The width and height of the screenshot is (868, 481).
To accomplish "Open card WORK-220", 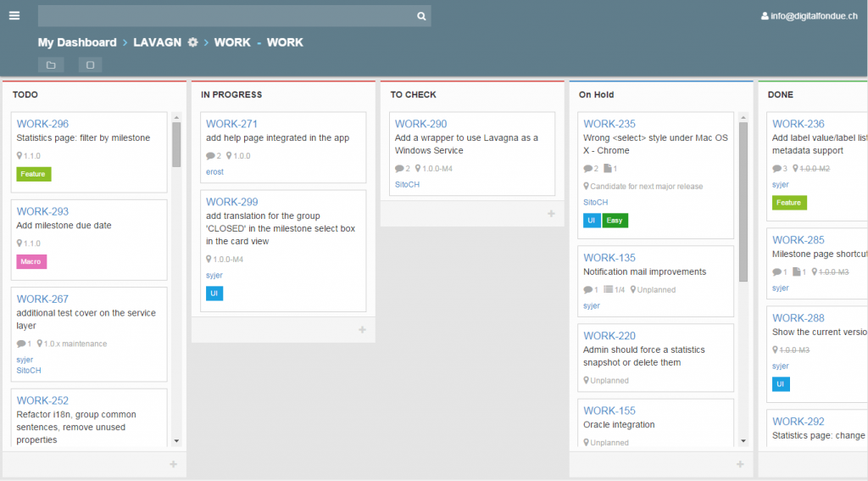I will tap(609, 335).
